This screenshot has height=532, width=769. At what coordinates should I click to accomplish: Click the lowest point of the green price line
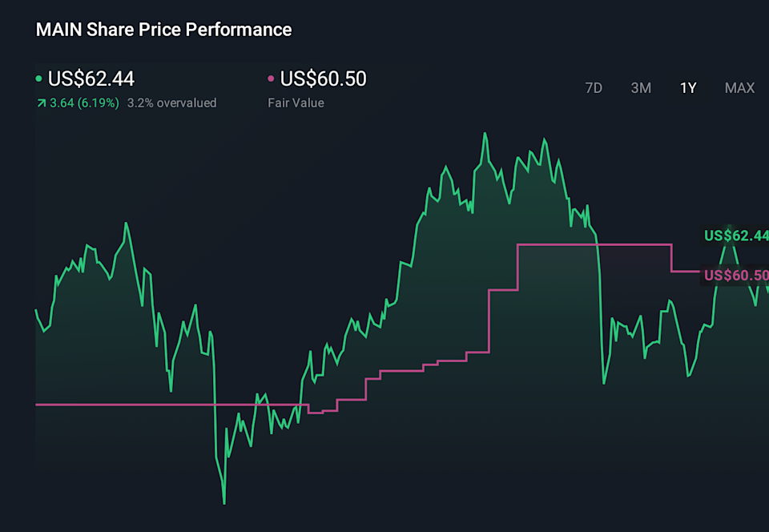point(223,502)
